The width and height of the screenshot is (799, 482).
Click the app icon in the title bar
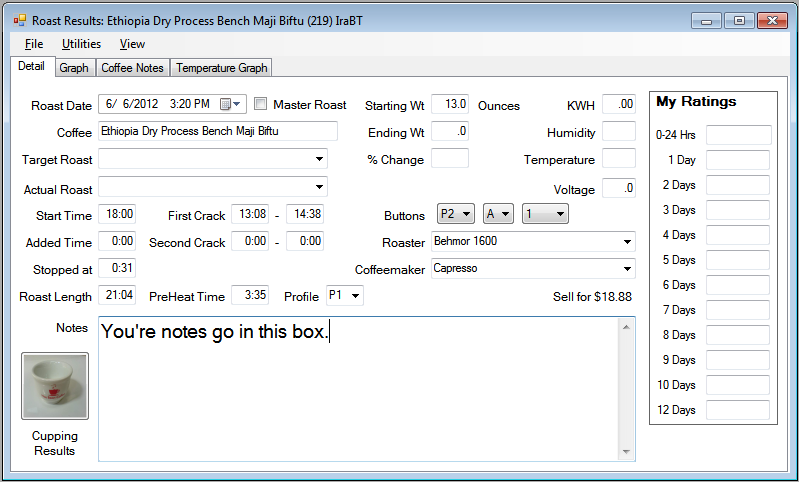click(19, 20)
